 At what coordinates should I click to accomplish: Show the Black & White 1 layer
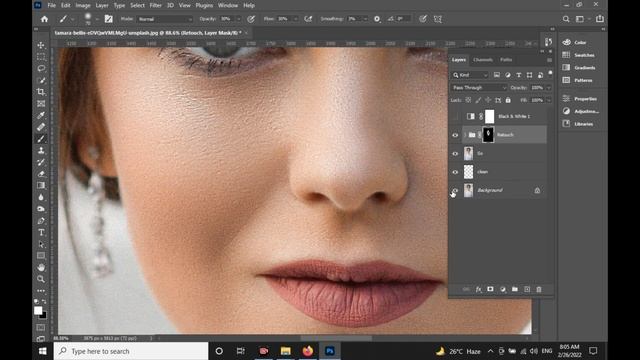point(455,117)
